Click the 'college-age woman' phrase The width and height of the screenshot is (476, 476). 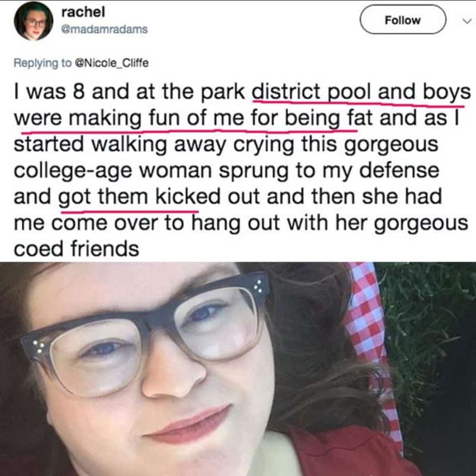click(113, 171)
